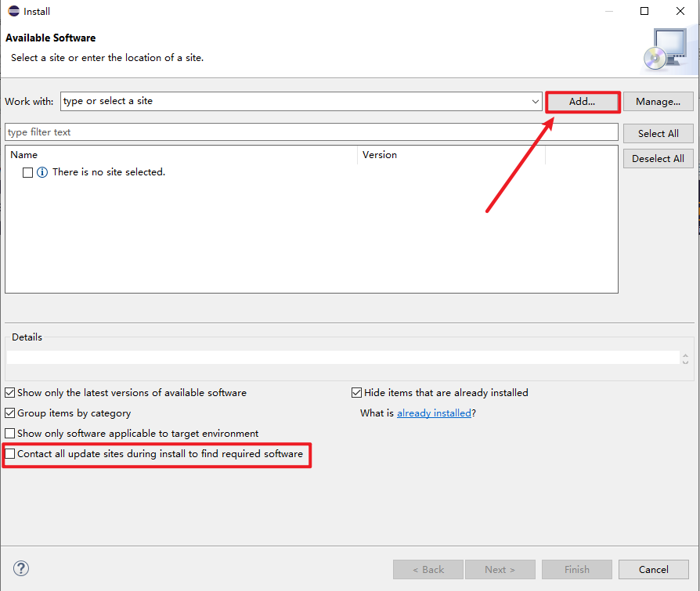Screen dimensions: 700x591
Task: Click the install CD monitor graphic
Action: 664,50
